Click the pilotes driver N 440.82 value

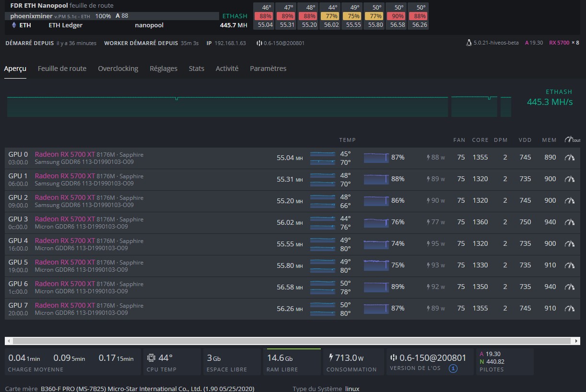click(x=492, y=362)
